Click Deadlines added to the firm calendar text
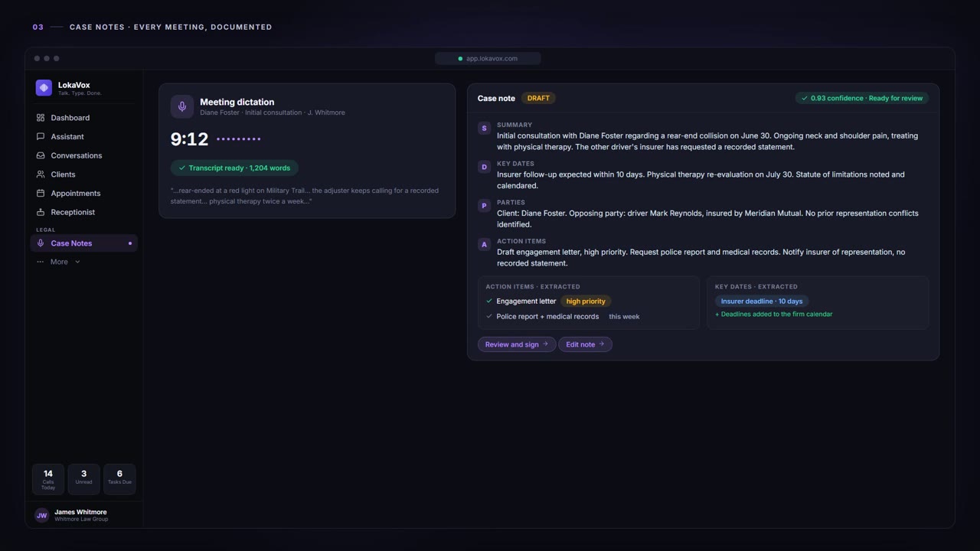 point(773,314)
